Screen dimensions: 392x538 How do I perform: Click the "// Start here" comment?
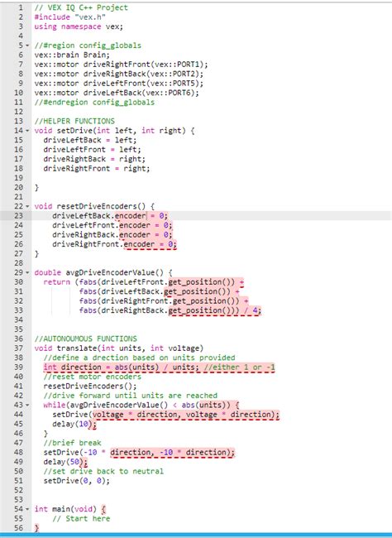[x=81, y=519]
